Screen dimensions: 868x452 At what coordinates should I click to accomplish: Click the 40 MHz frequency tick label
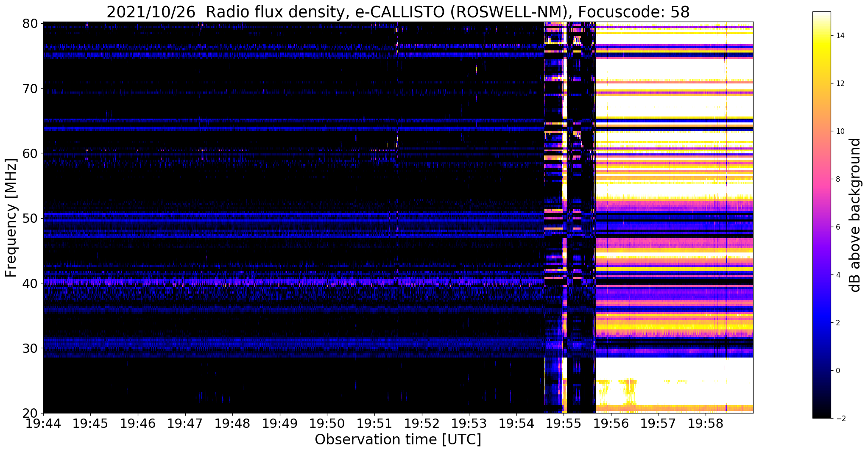tap(30, 283)
